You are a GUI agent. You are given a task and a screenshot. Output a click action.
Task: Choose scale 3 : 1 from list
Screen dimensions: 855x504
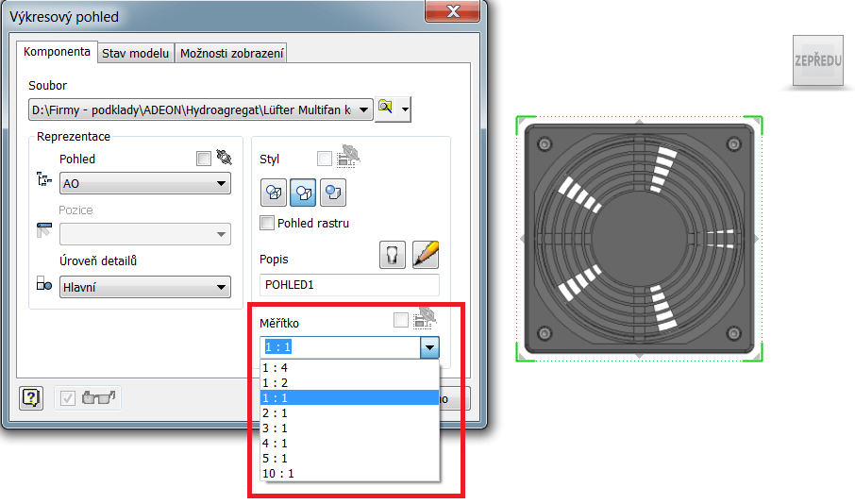pyautogui.click(x=349, y=428)
